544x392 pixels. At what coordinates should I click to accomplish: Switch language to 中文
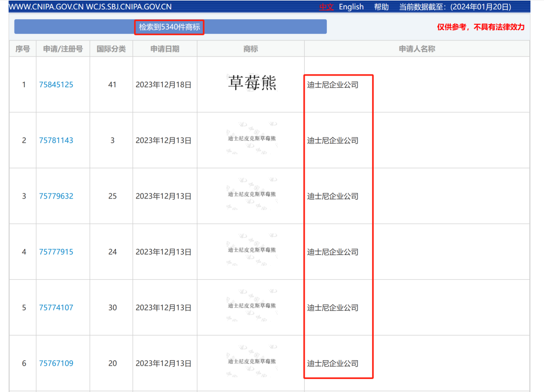(326, 7)
